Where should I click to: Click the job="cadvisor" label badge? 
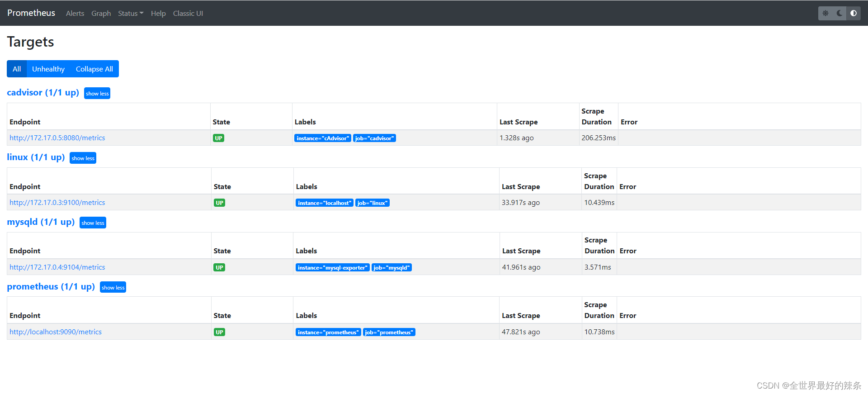374,138
